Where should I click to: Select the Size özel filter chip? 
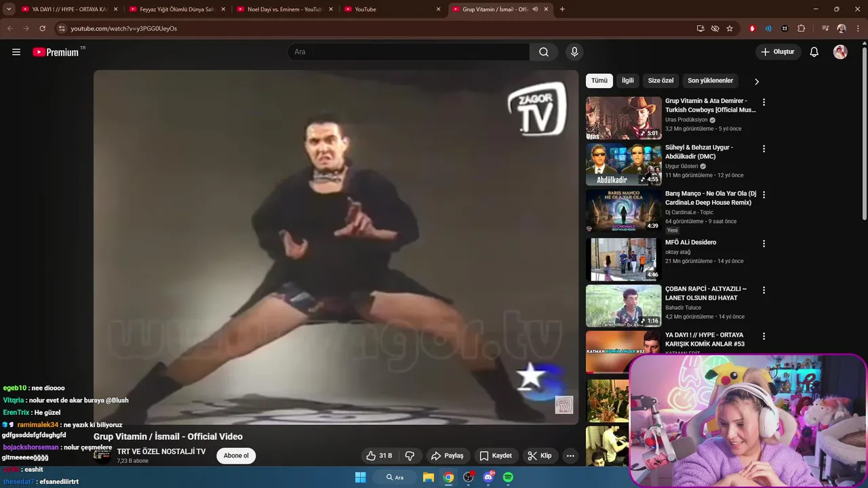point(660,81)
